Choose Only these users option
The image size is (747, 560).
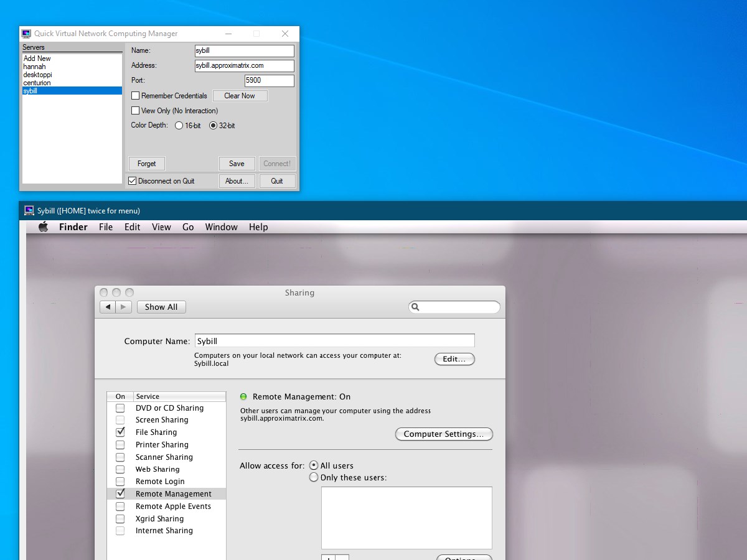tap(314, 478)
